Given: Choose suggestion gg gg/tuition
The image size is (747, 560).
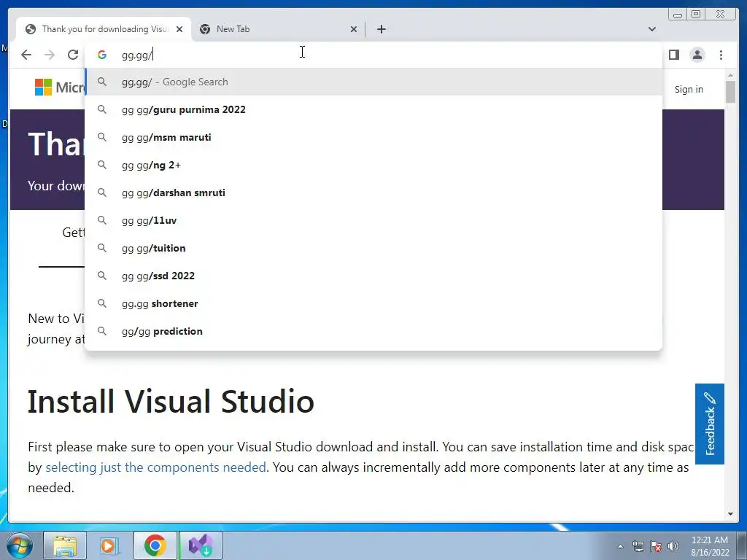Looking at the screenshot, I should 373,248.
